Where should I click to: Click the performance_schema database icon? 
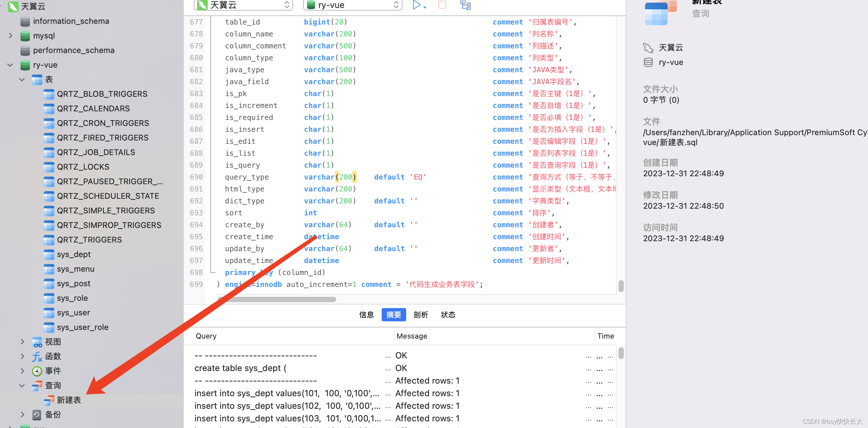(x=25, y=50)
